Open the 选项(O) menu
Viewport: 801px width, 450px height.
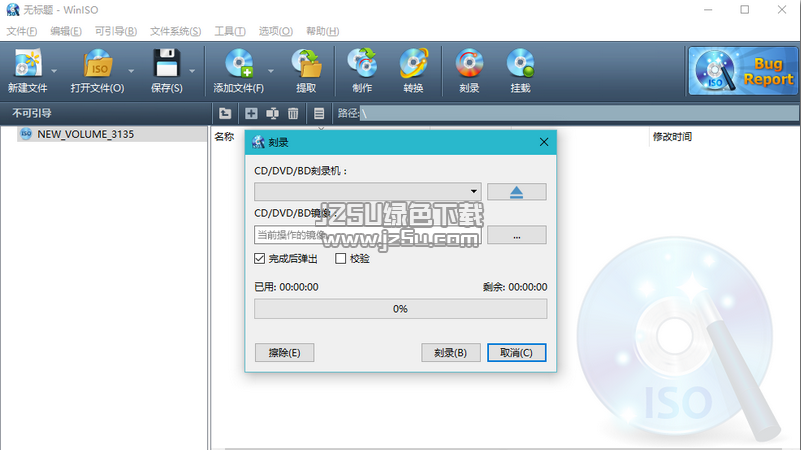pos(276,31)
